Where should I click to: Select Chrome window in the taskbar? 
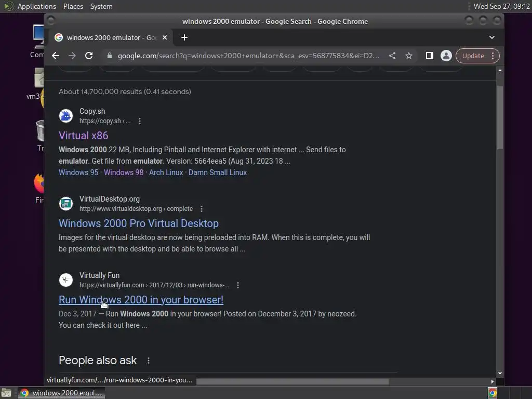[x=62, y=393]
